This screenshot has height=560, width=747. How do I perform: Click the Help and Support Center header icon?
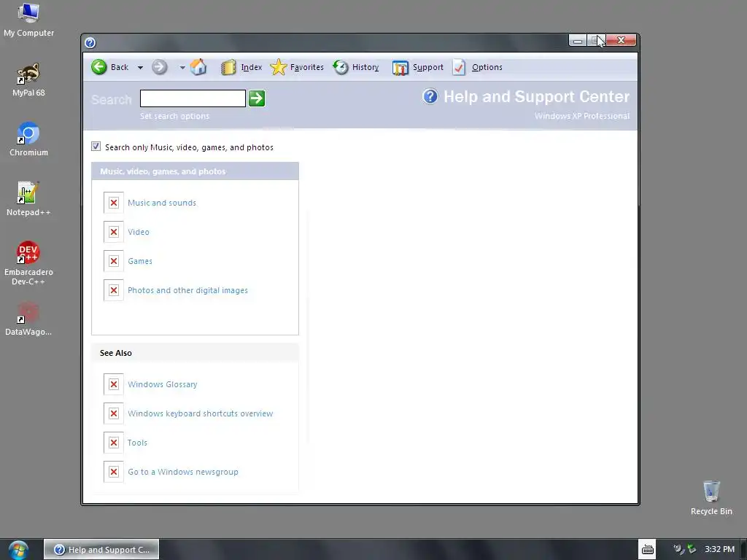[430, 97]
